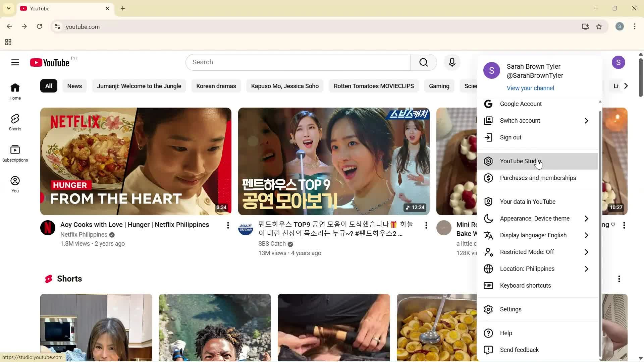Select the Shorts icon in the sidebar
Viewport: 644px width, 362px height.
15,121
